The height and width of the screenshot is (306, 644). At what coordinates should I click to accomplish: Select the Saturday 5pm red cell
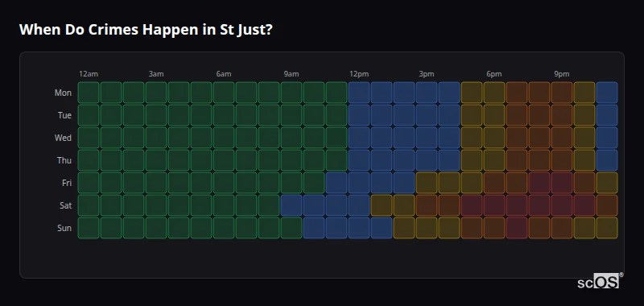coord(472,205)
